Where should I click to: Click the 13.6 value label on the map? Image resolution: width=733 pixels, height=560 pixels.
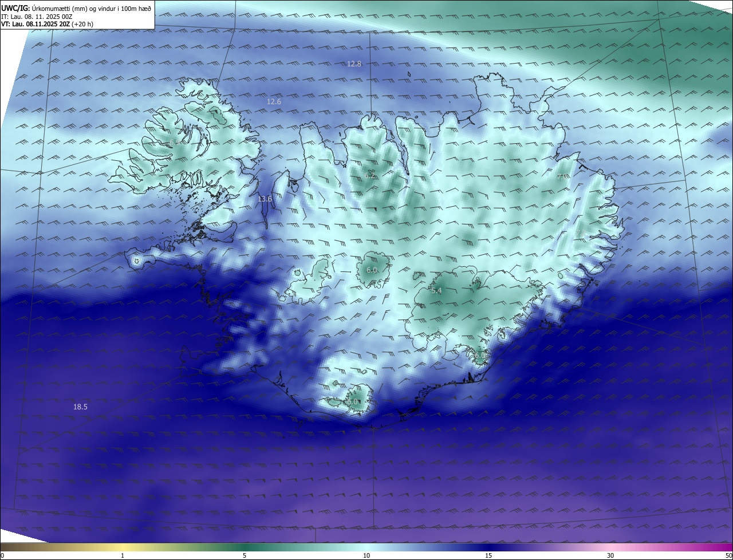[265, 199]
